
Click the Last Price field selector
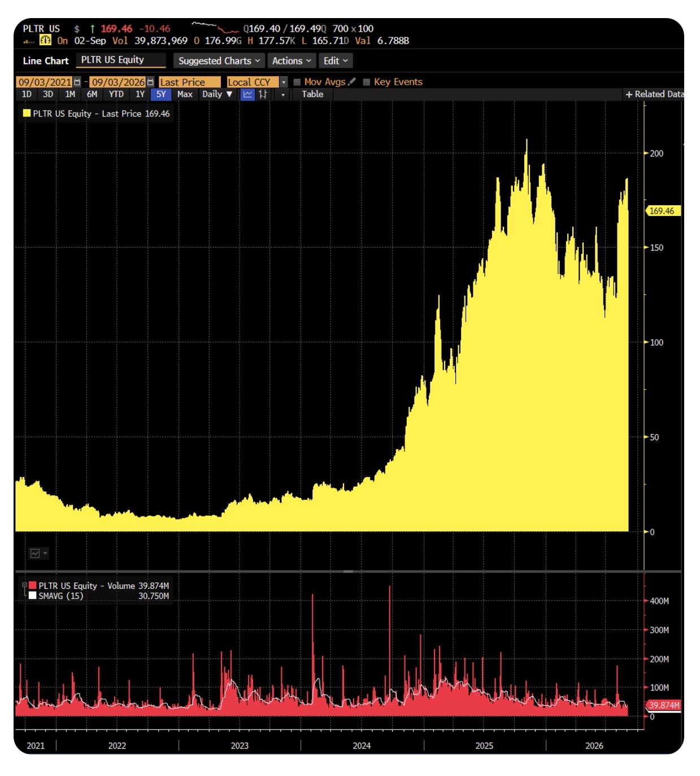point(190,82)
